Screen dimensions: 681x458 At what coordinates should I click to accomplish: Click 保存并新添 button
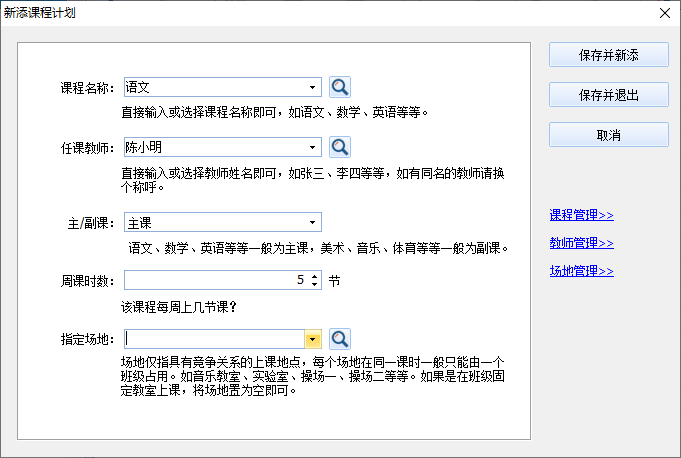coord(608,55)
